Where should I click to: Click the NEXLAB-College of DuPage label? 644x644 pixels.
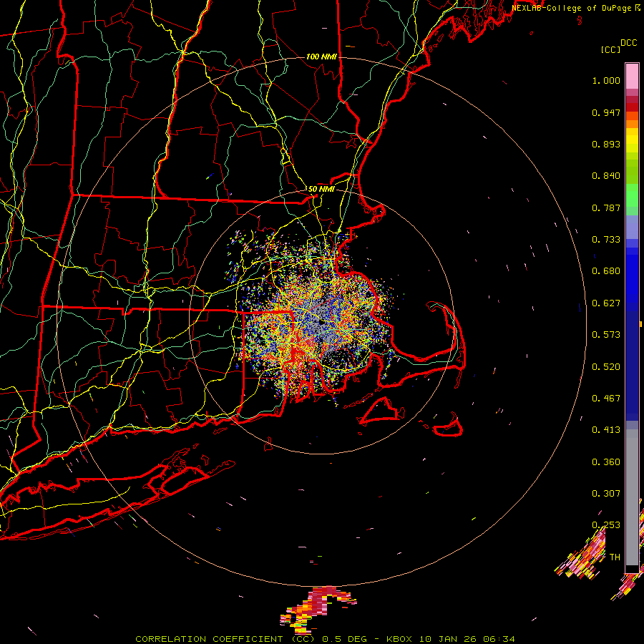pos(572,8)
